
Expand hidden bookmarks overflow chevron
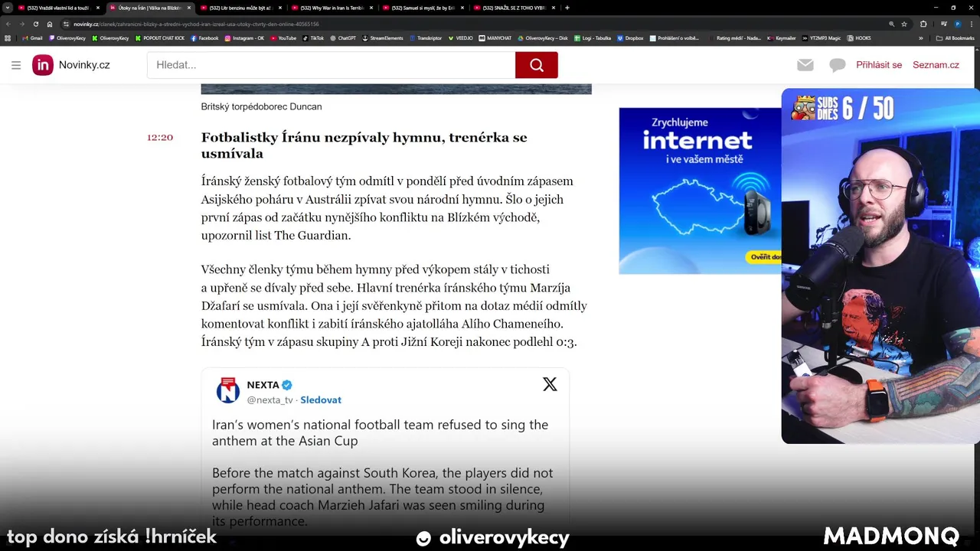[x=921, y=37]
